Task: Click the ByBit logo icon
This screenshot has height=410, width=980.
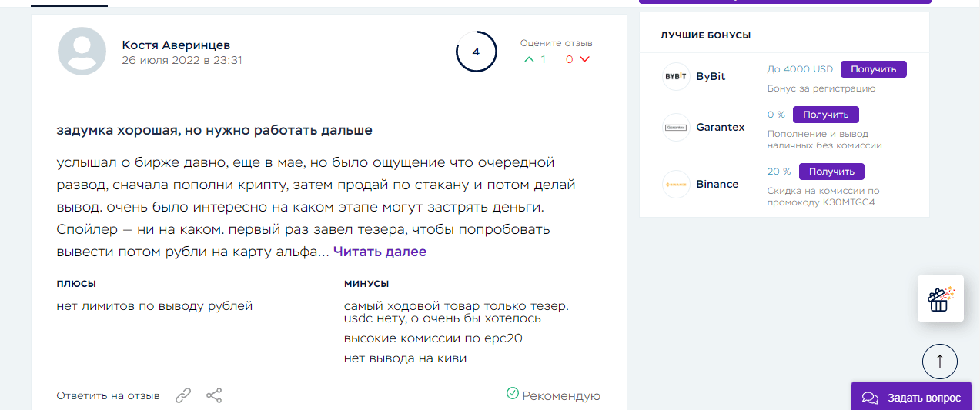Action: 676,77
